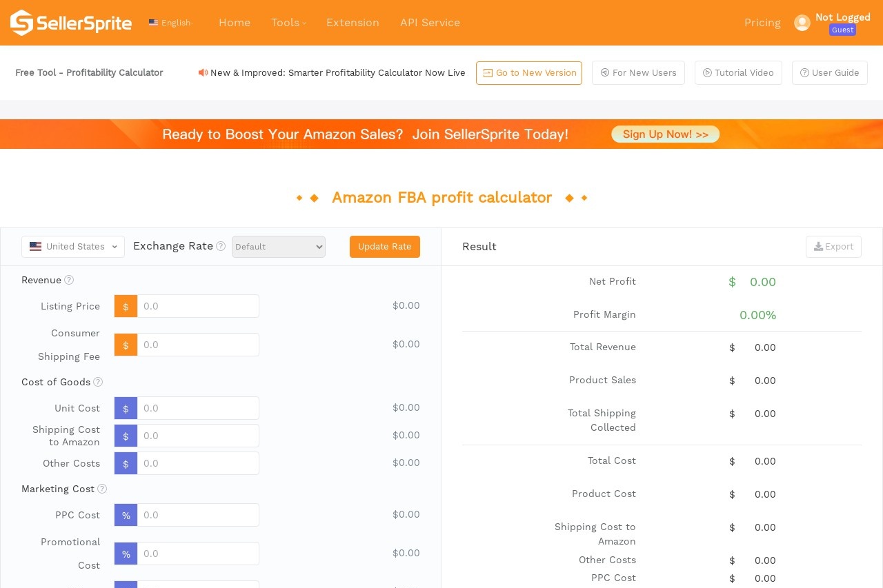The width and height of the screenshot is (883, 588).
Task: Open the United States marketplace dropdown
Action: coord(73,247)
